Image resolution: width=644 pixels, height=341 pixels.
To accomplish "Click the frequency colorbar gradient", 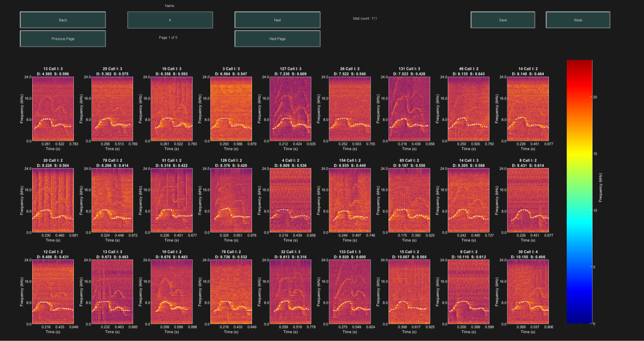I will coord(579,192).
